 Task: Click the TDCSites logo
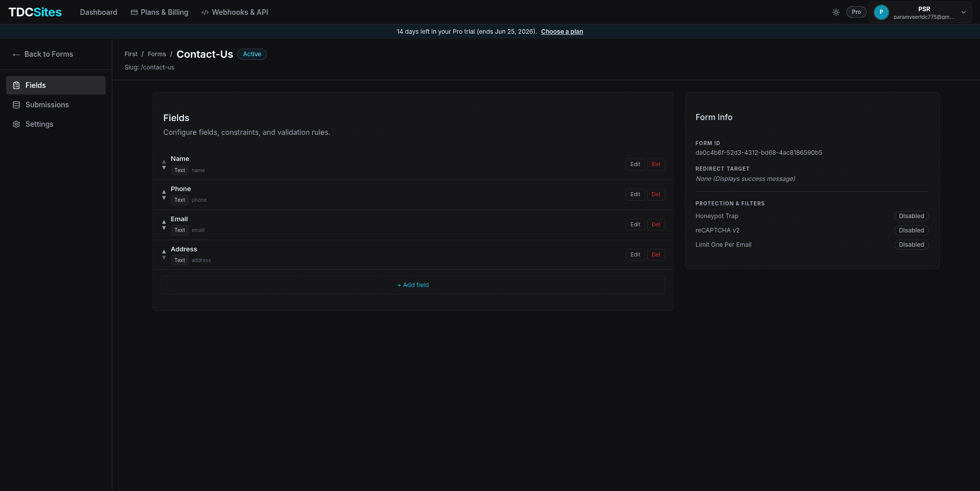coord(35,12)
